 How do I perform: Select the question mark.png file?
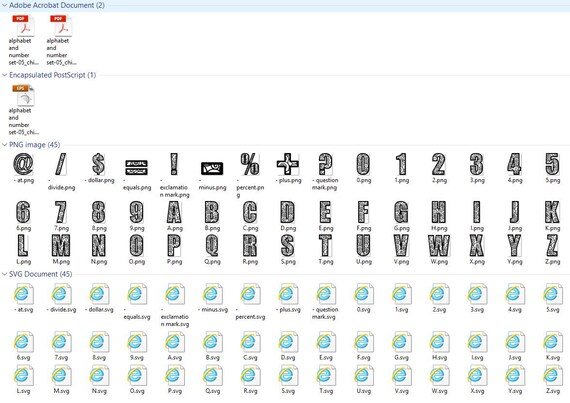click(325, 164)
